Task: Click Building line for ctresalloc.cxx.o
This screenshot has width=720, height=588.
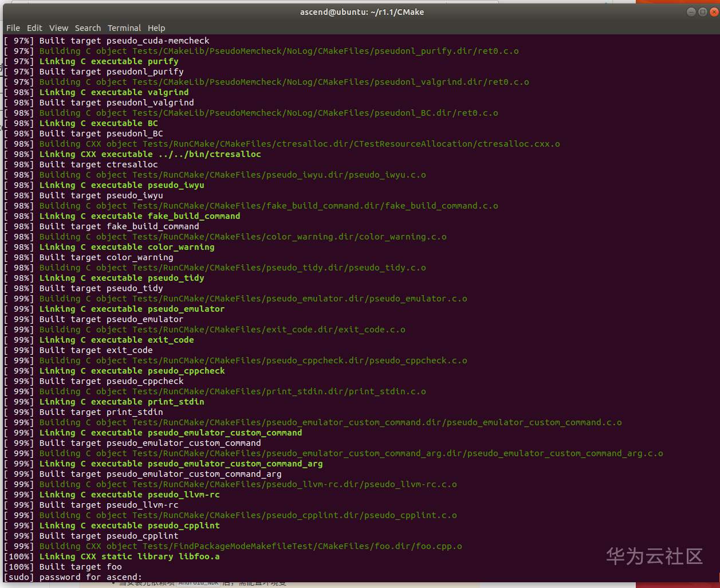Action: point(282,144)
